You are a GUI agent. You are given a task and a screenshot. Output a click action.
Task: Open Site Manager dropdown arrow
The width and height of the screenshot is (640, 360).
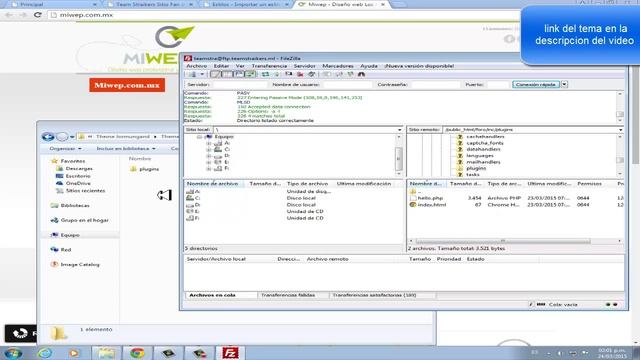point(202,74)
